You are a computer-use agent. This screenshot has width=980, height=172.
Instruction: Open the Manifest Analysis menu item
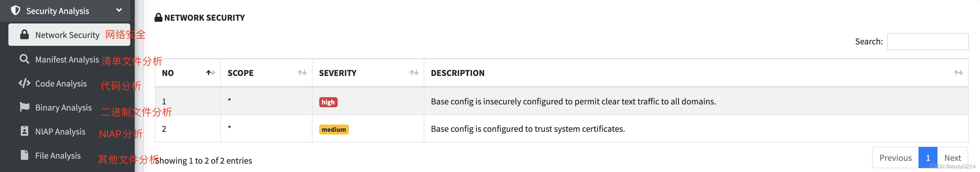[67, 59]
